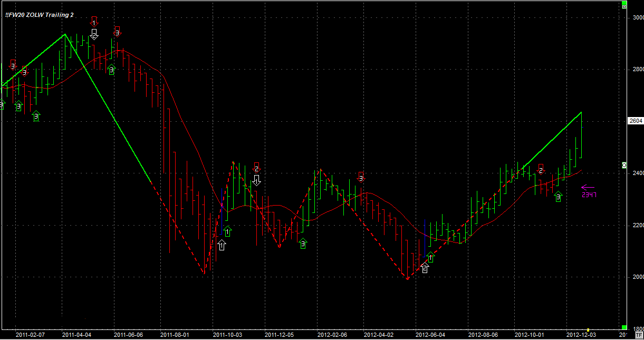Viewport: 644px width, 340px height.
Task: Click the TF button in the bottom-right corner
Action: tap(639, 335)
